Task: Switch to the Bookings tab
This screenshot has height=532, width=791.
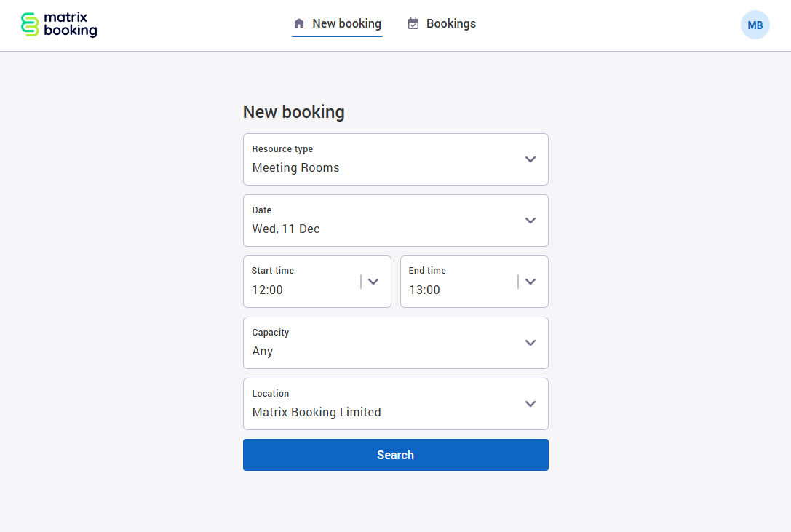Action: point(442,24)
